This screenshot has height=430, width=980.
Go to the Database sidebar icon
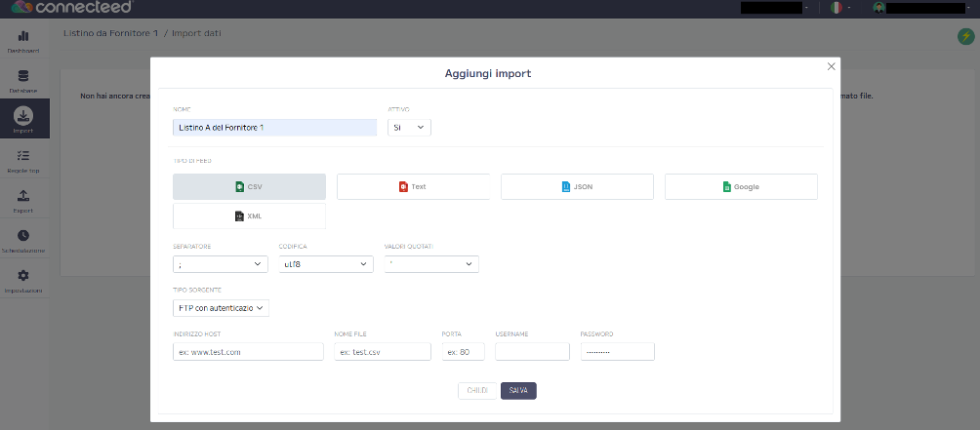(x=23, y=81)
